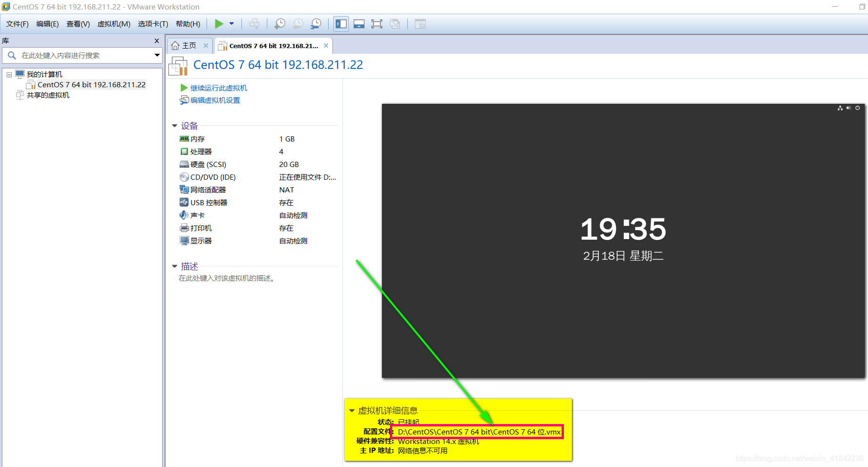Click the 20 GB disk size value
The width and height of the screenshot is (868, 467).
point(289,164)
